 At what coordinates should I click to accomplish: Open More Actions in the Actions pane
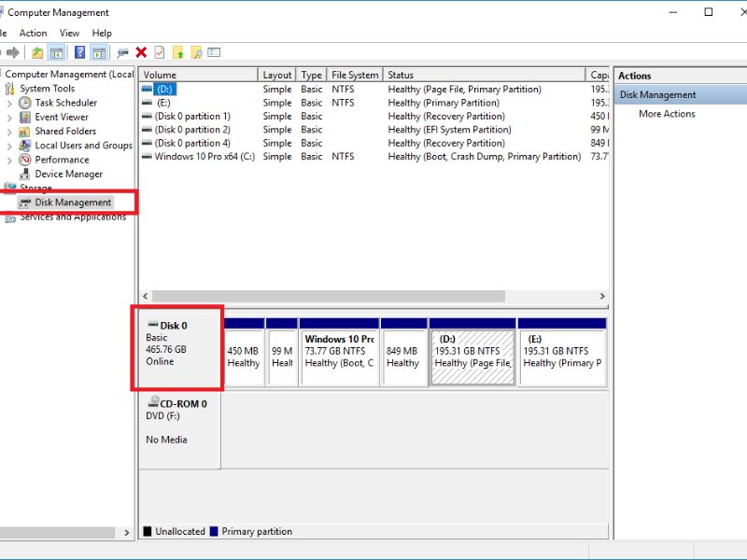[x=667, y=114]
